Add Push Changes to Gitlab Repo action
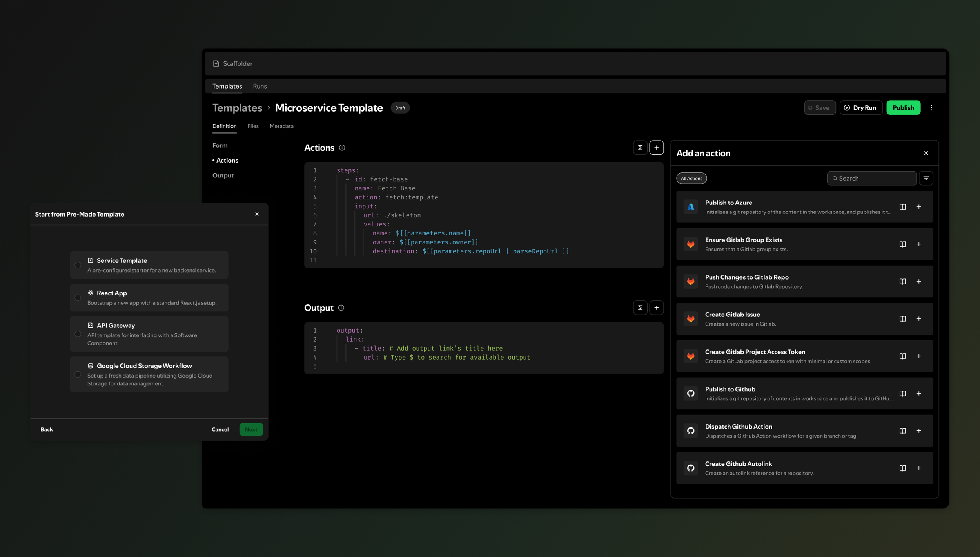The height and width of the screenshot is (557, 980). click(918, 281)
